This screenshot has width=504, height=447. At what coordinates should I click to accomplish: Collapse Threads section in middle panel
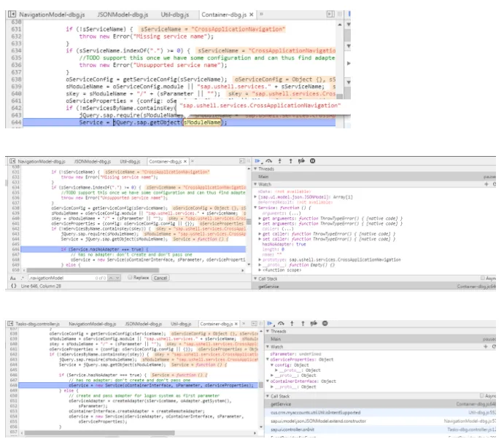point(255,168)
